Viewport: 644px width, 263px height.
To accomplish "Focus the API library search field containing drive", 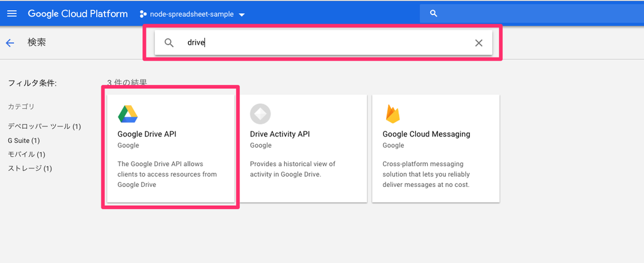I will coord(323,43).
